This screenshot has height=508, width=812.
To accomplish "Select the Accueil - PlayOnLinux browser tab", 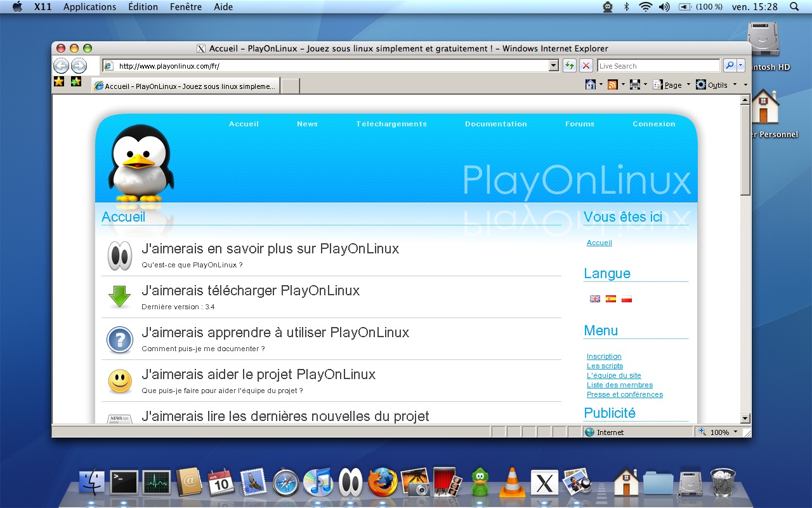I will click(185, 86).
